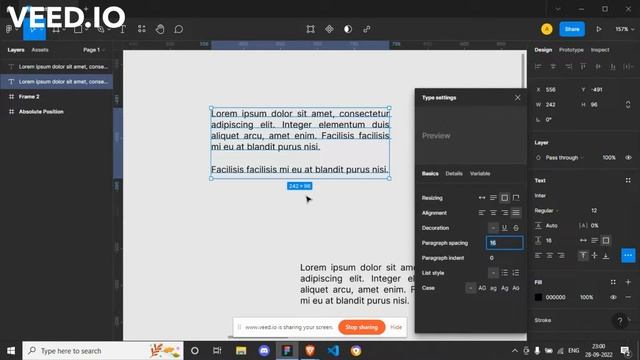Select truncate text option in Resizing row
640x360 pixels.
[x=516, y=198]
